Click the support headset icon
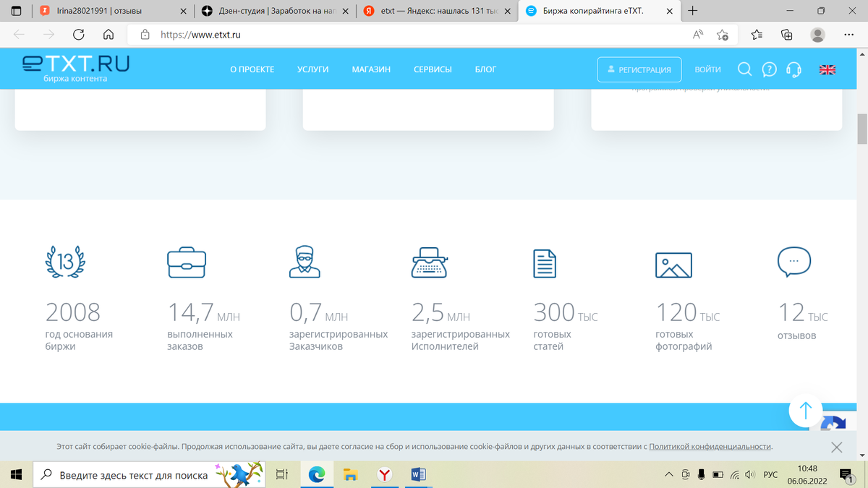The image size is (868, 488). coord(793,69)
